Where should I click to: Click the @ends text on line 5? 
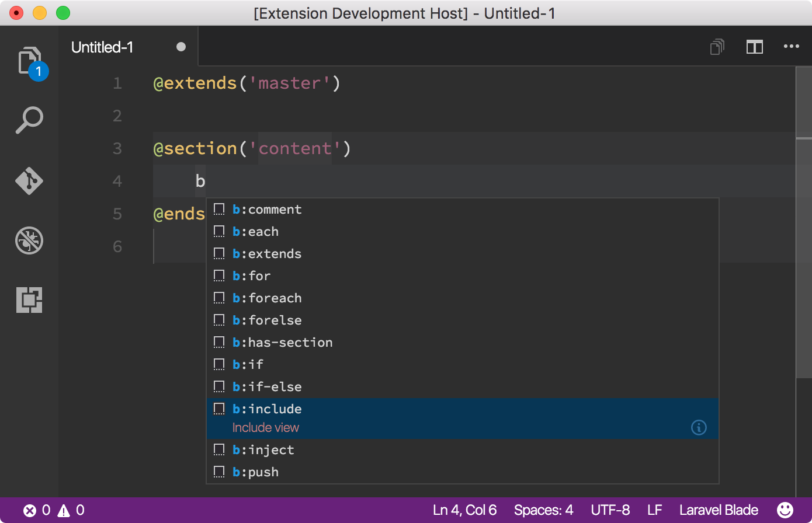coord(179,214)
